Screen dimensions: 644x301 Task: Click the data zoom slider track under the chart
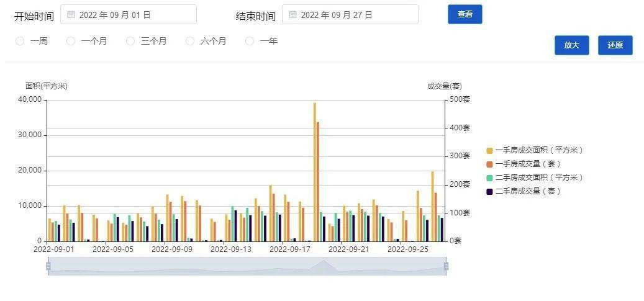(x=247, y=266)
